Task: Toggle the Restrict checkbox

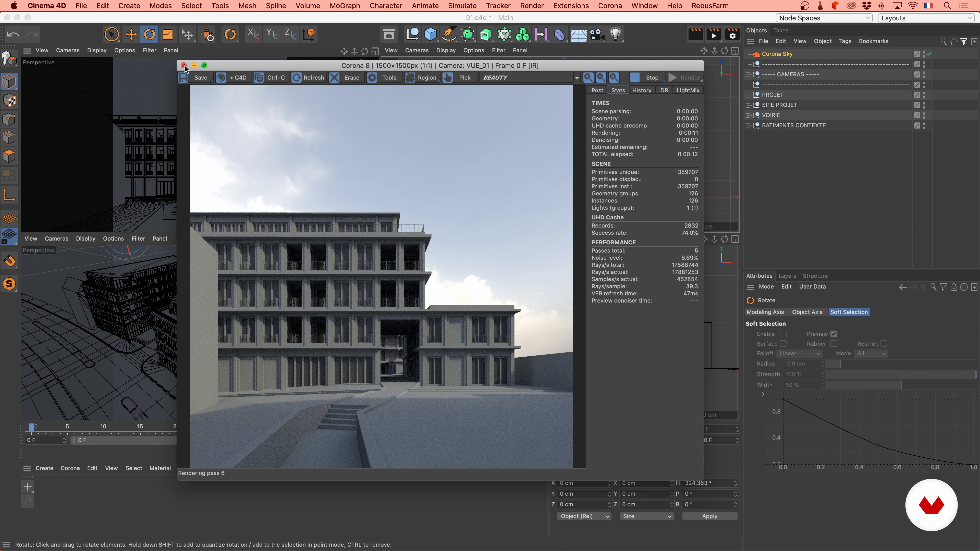Action: [884, 344]
